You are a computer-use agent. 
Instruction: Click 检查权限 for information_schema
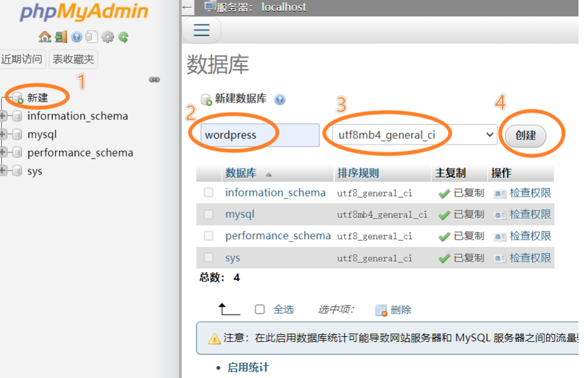point(530,193)
